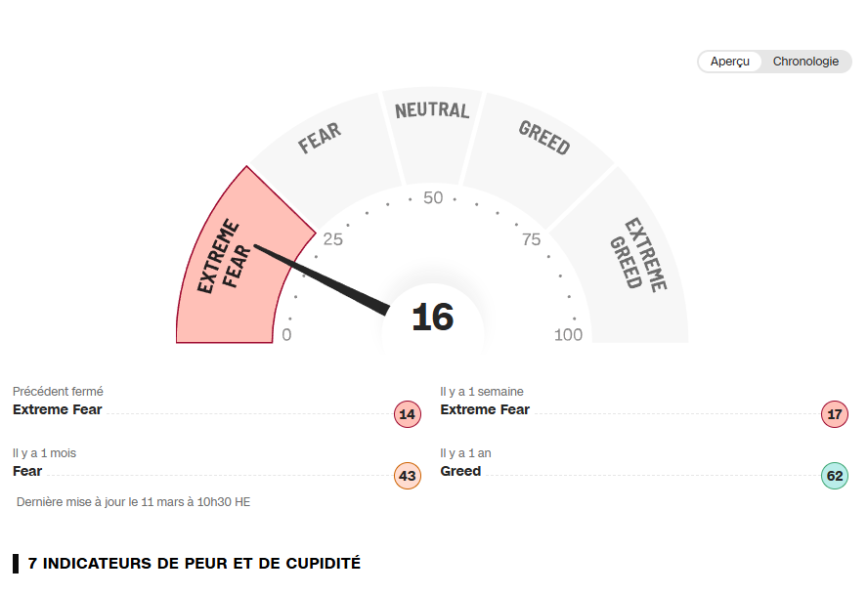Switch to the Aperçu view

click(x=730, y=62)
